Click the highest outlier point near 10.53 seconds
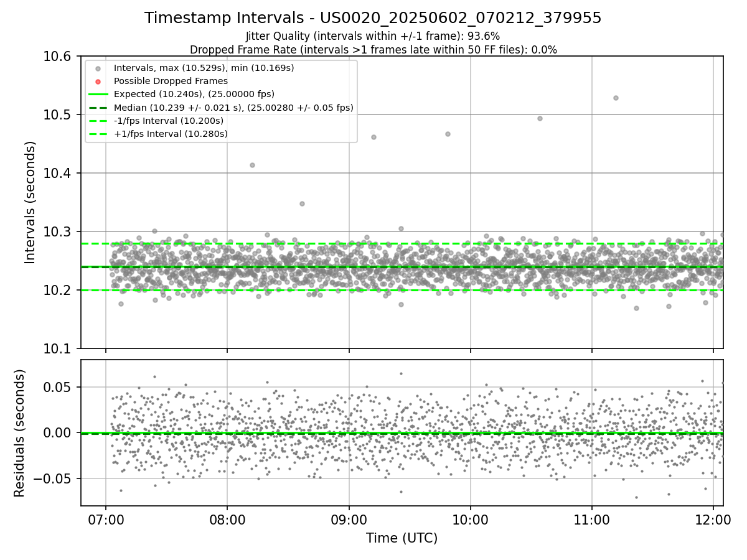 (616, 98)
